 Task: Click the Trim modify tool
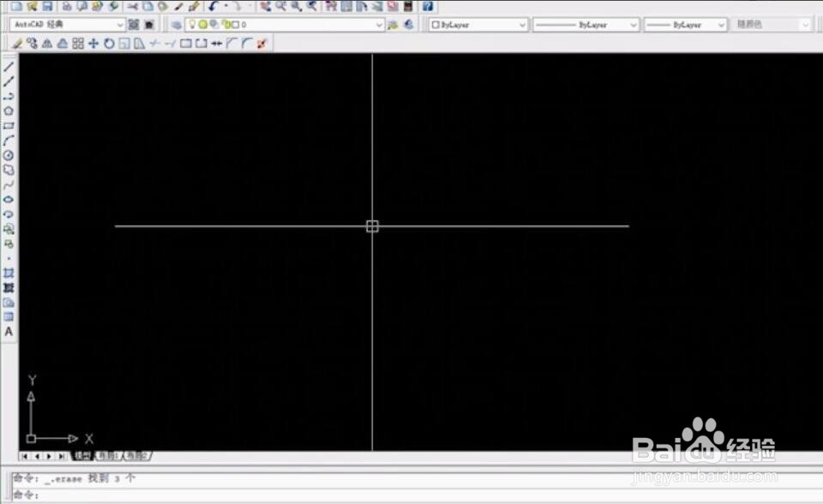154,44
